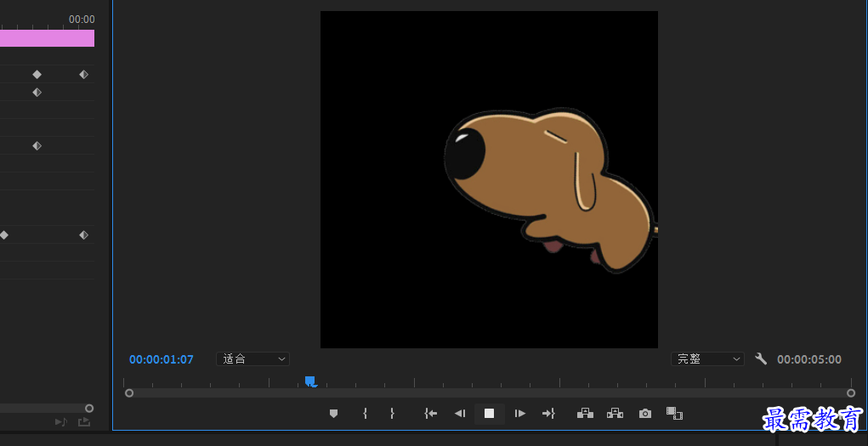
Task: Export frame using the camera icon
Action: point(645,414)
